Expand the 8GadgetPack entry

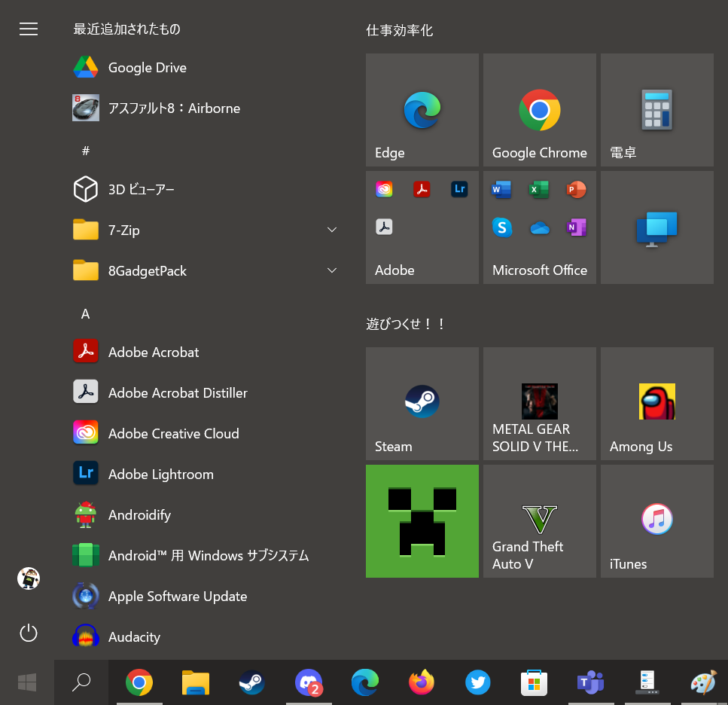point(331,270)
